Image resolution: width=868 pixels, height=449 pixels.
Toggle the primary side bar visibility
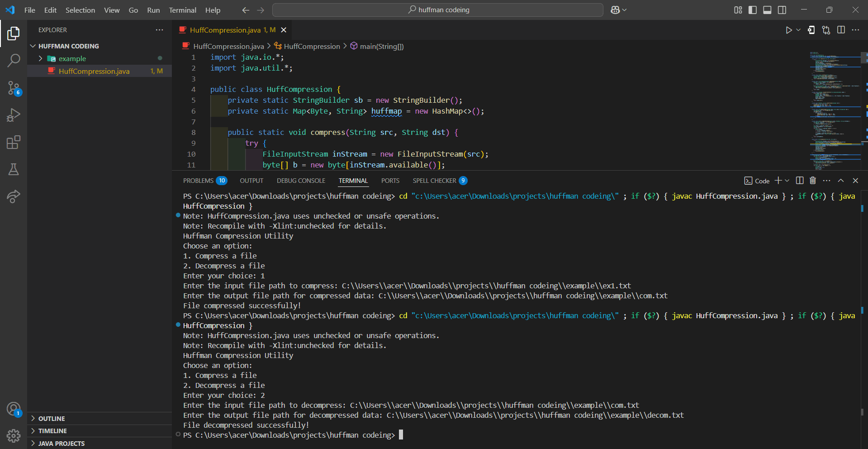tap(753, 10)
